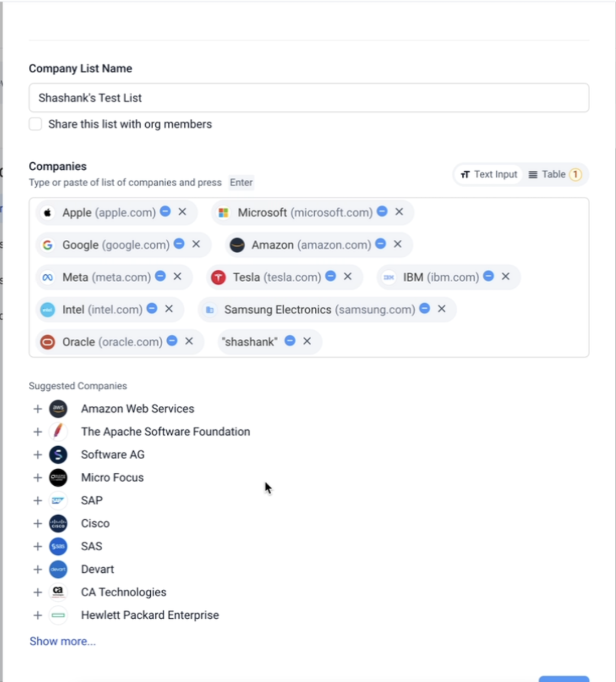Add Amazon Web Services with plus icon
Screen dimensions: 616x682
click(x=38, y=409)
